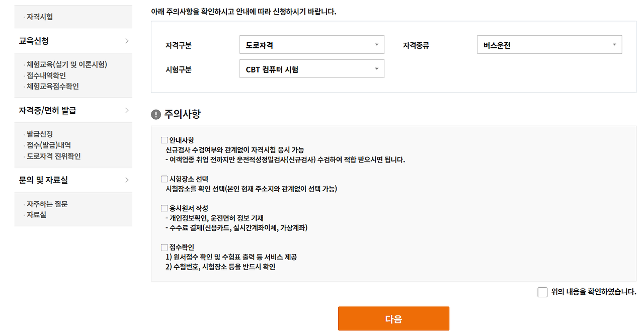The height and width of the screenshot is (332, 644).
Task: Open the 시험구분 dropdown showing CBT 컴퓨터 시험
Action: pyautogui.click(x=311, y=68)
